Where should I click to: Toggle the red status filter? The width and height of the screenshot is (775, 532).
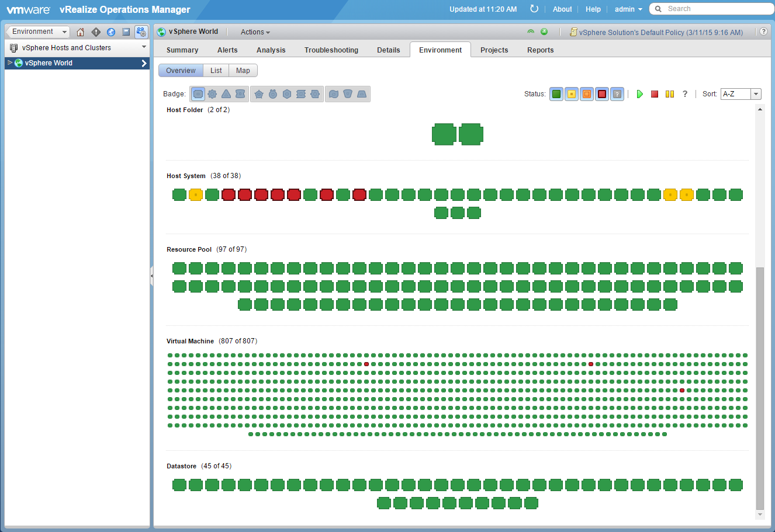(602, 94)
